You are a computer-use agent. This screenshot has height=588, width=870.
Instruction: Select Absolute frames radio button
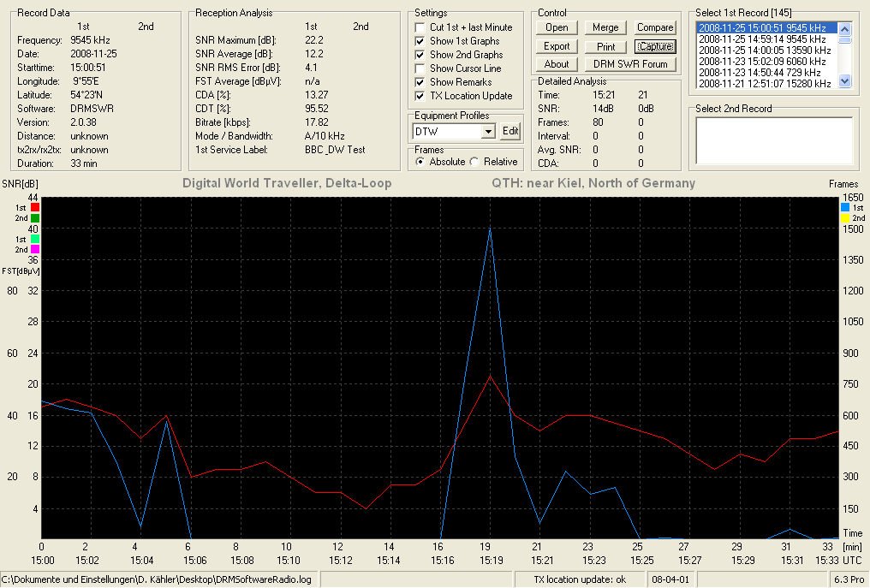coord(420,162)
